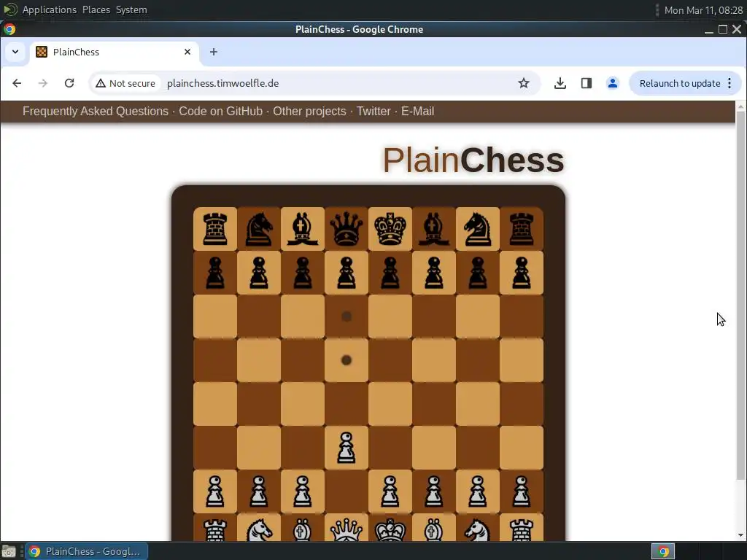Expand the tab search dropdown arrow

(x=15, y=52)
